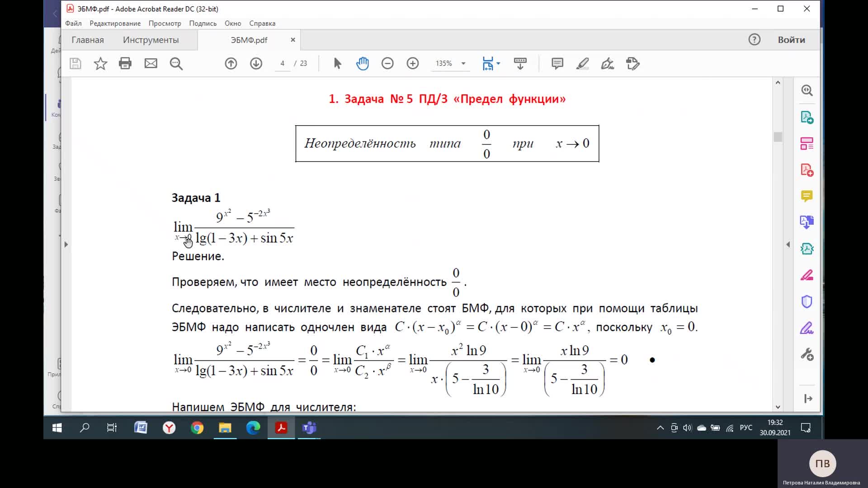
Task: Open Fill and Sign tool in right panel
Action: click(807, 328)
